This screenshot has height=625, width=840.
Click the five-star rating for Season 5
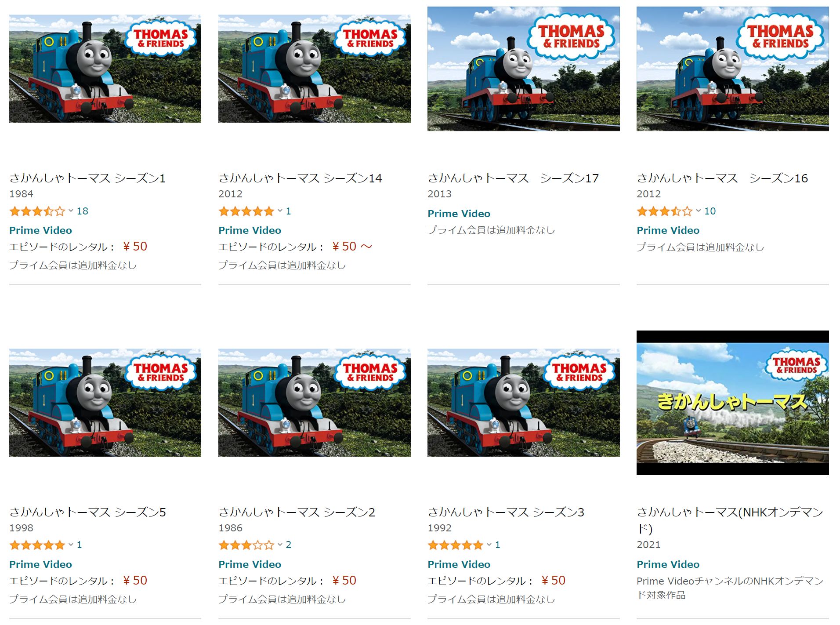pos(37,545)
